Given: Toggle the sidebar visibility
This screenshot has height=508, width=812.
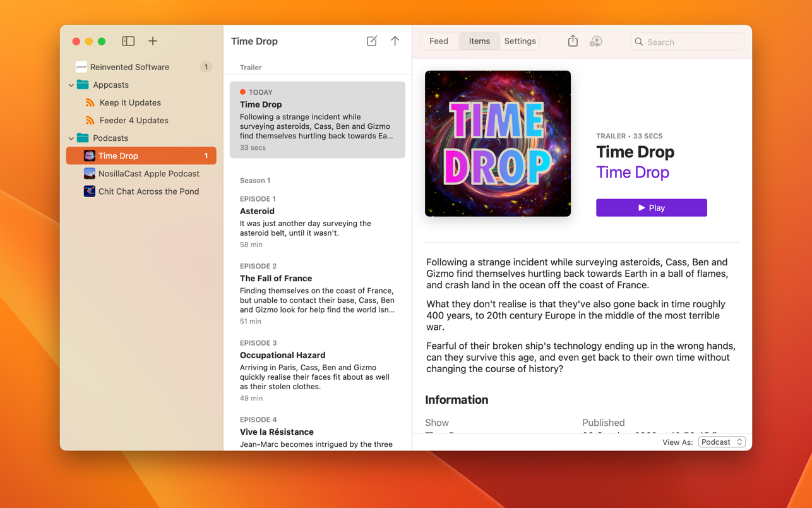Looking at the screenshot, I should pos(128,41).
